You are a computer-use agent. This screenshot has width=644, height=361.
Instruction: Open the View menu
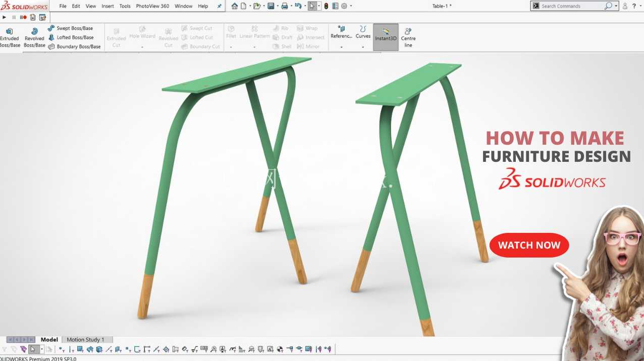click(91, 6)
